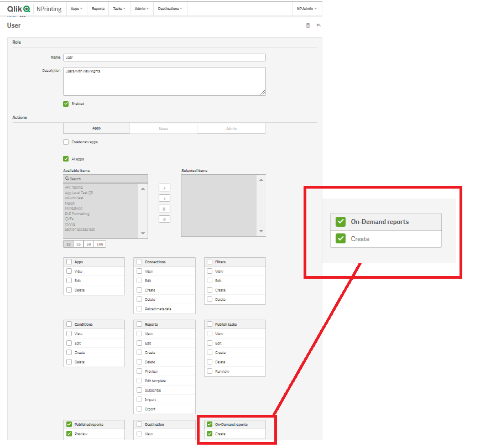This screenshot has height=448, width=496.
Task: Select QVWS in Available Items
Action: pos(70,225)
